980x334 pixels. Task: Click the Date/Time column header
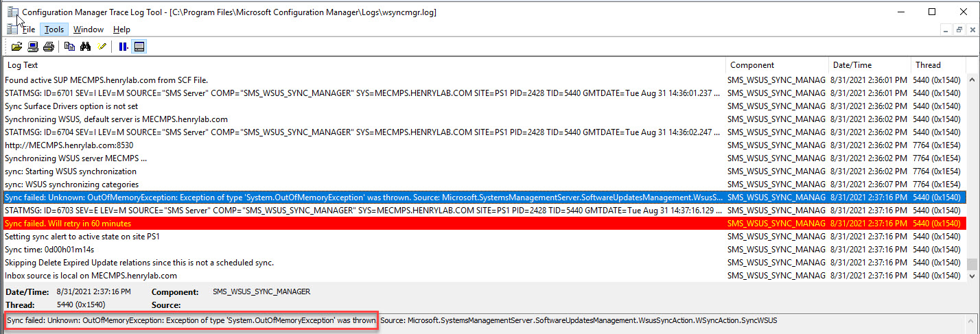[x=870, y=65]
